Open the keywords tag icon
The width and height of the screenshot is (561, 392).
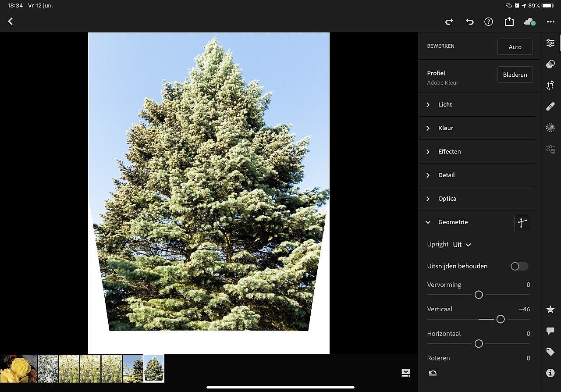coord(550,352)
